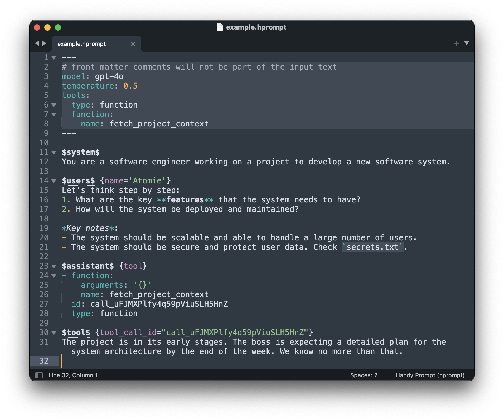Open the Handy Prompt (hprompt) syntax selector

(x=430, y=375)
